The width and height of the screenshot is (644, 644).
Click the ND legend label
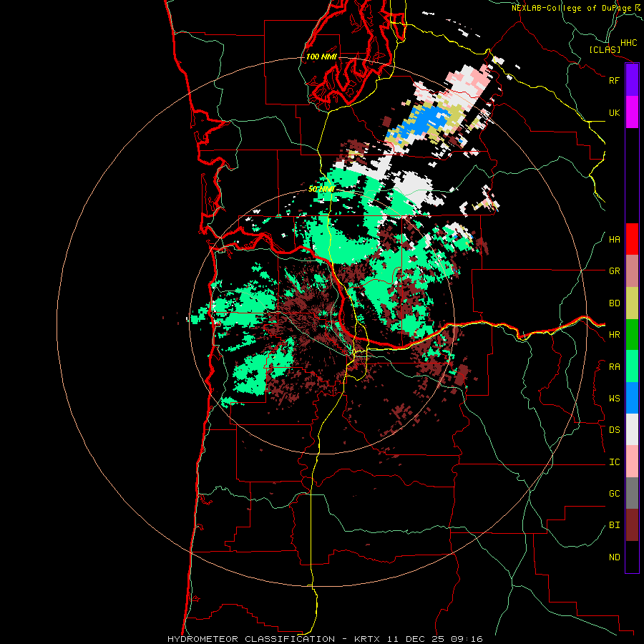point(614,557)
